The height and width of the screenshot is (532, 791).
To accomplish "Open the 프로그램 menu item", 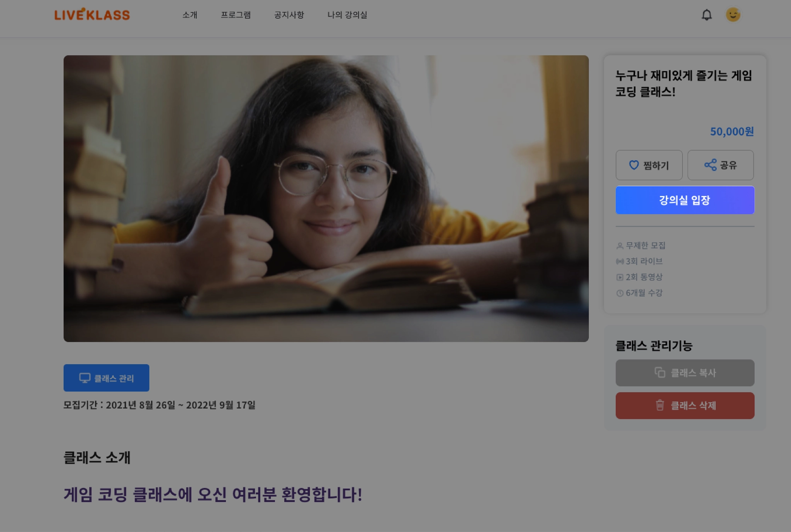I will (236, 15).
